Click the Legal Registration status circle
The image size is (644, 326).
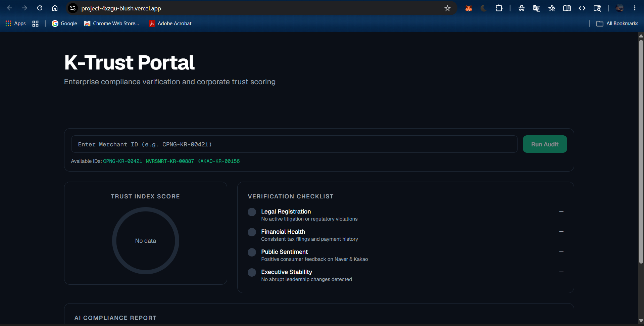[x=252, y=212]
